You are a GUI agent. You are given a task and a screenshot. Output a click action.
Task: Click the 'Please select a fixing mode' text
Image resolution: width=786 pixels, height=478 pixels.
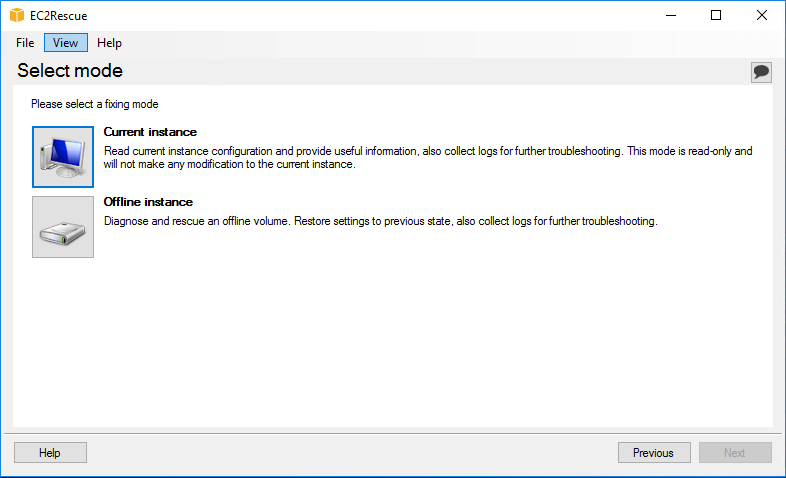pos(95,104)
